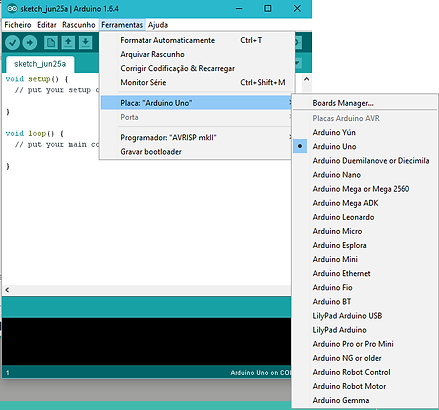The height and width of the screenshot is (410, 439).
Task: Select board Arduino Micro
Action: click(x=365, y=231)
